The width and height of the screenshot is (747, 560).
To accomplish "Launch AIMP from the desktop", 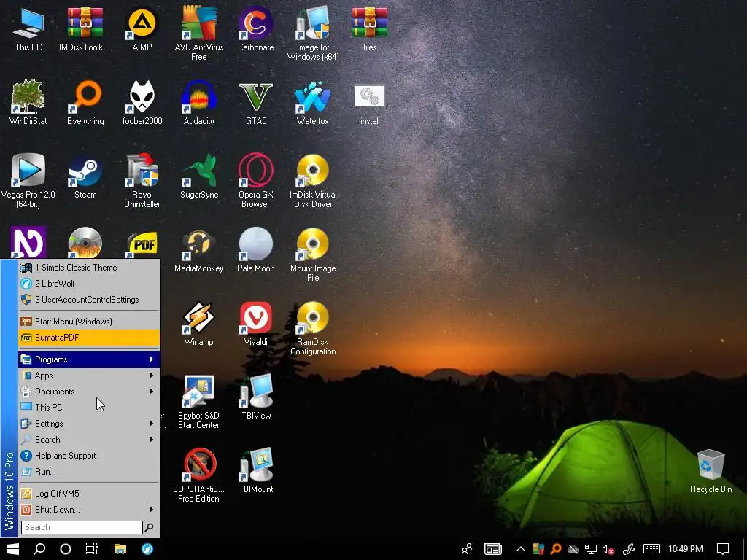I will [x=142, y=28].
